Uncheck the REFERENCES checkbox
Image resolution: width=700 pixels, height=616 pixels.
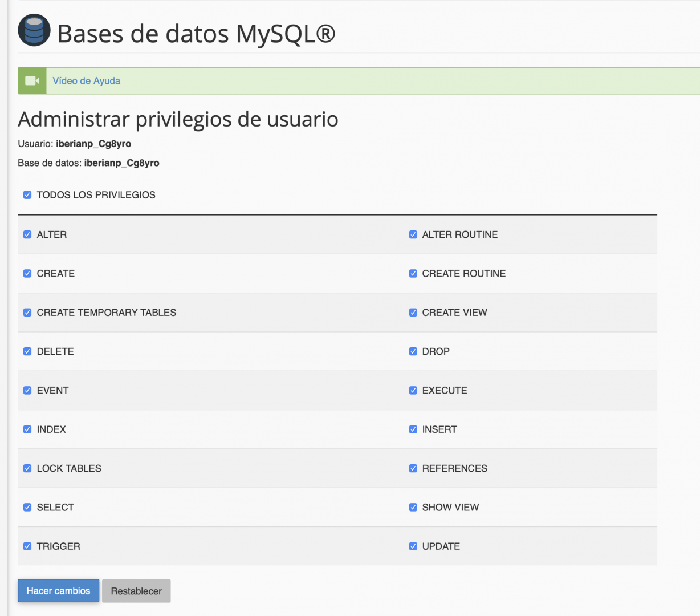(x=413, y=468)
